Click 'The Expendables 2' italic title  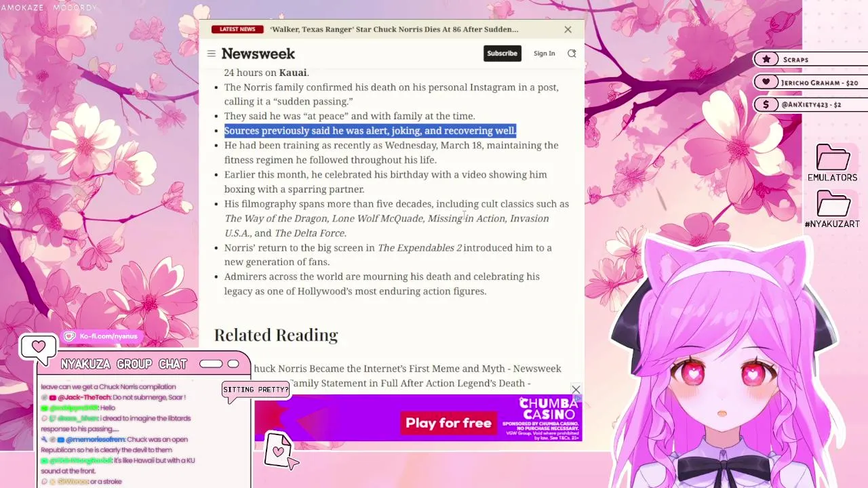(x=420, y=248)
